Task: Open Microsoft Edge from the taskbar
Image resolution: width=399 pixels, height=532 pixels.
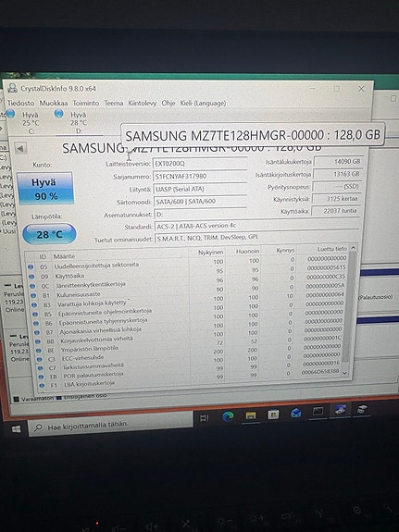Action: (228, 416)
